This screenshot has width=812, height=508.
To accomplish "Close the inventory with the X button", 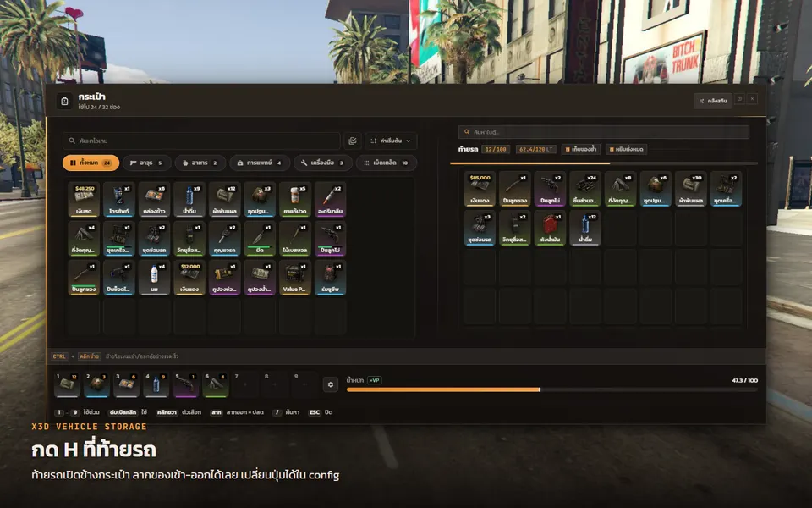I will 753,99.
